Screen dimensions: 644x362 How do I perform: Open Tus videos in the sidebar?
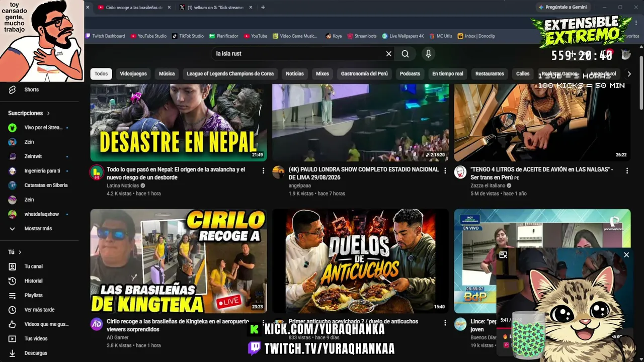[x=36, y=339]
